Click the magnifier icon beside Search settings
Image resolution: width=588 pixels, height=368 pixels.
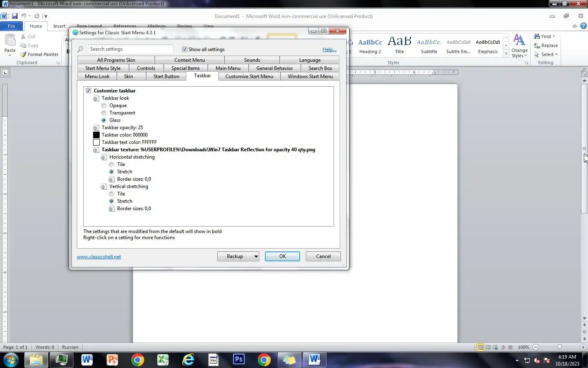[x=80, y=49]
